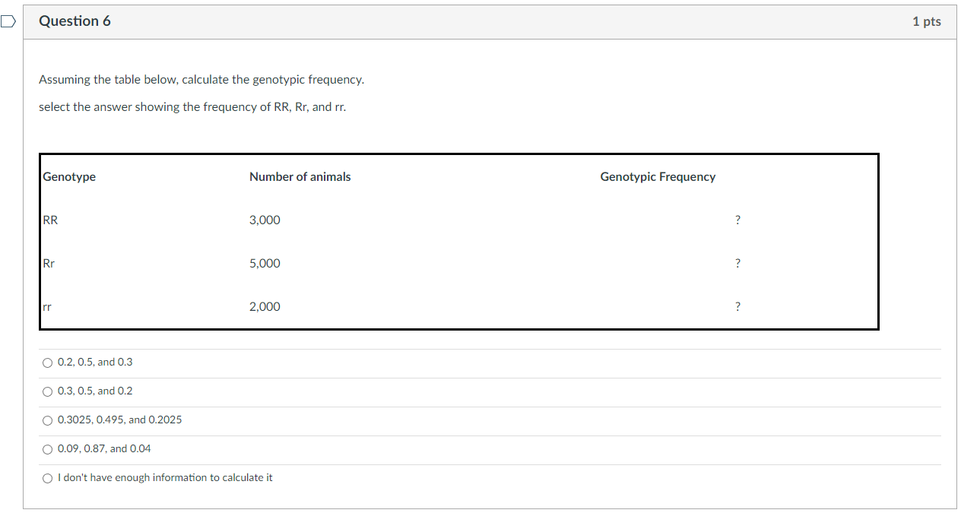Image resolution: width=980 pixels, height=532 pixels.
Task: Click the '1 pts' label
Action: pyautogui.click(x=925, y=22)
